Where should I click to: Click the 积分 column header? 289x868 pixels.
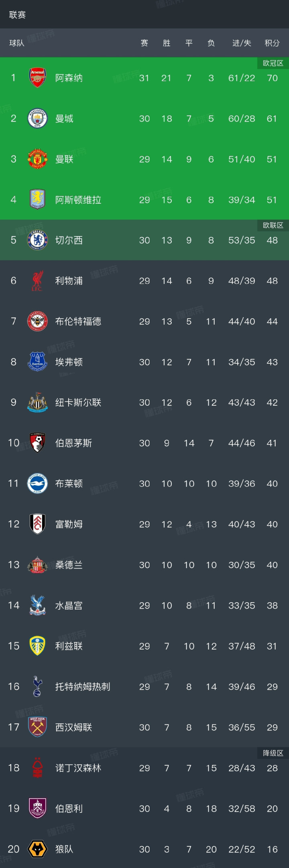click(x=272, y=43)
